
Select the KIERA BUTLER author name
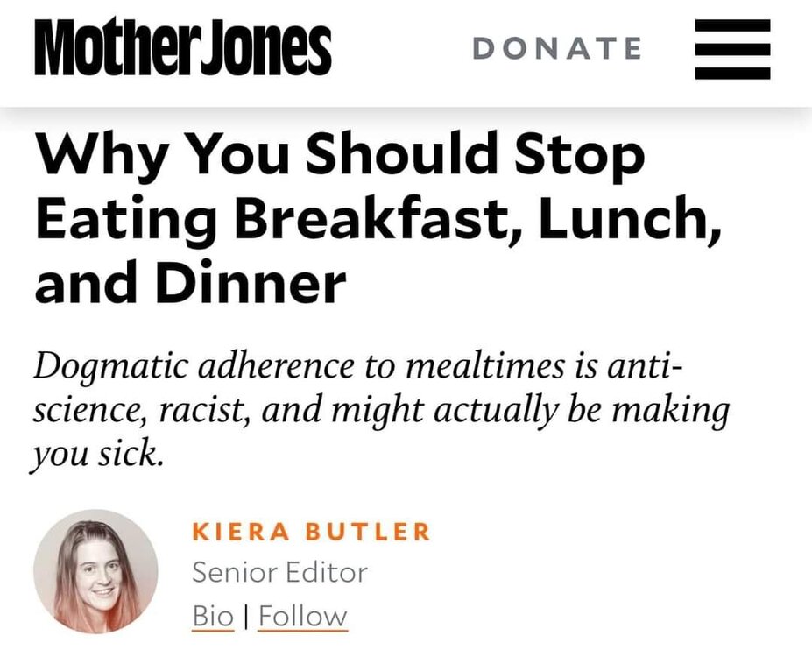point(311,532)
